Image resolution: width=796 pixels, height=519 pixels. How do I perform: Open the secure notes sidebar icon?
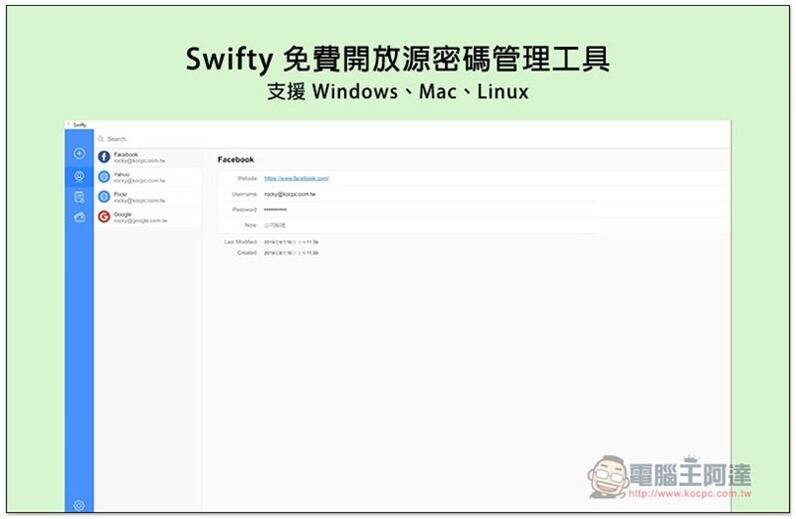[x=79, y=197]
